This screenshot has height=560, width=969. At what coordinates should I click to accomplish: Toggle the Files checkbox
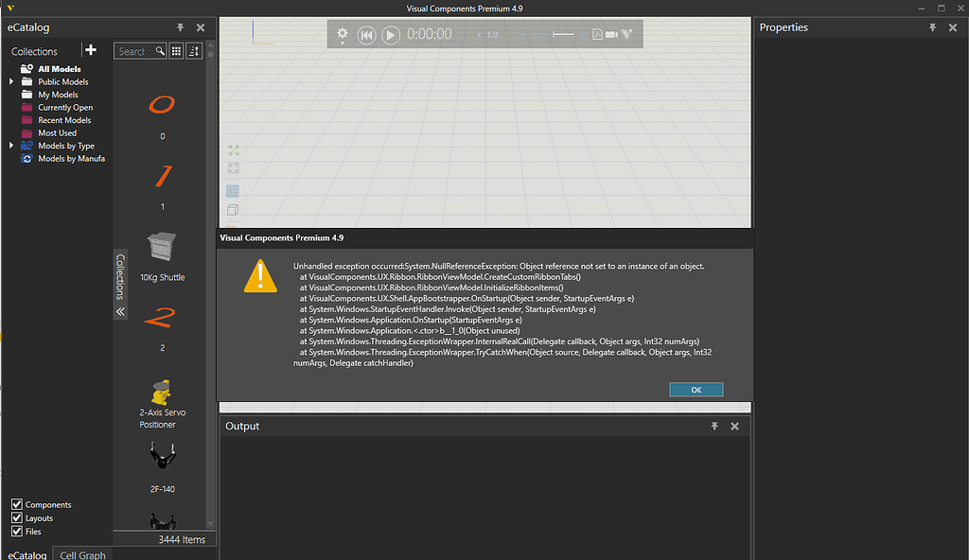coord(17,532)
